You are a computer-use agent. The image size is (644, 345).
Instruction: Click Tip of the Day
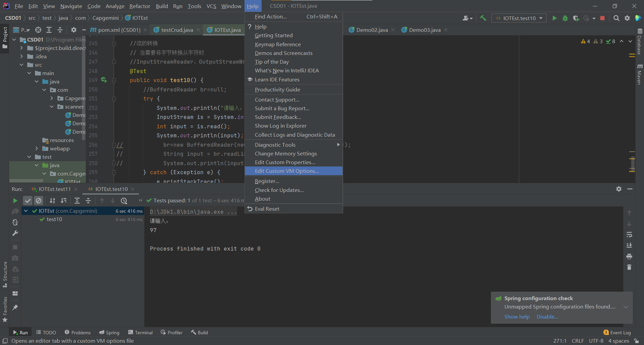tap(293, 62)
